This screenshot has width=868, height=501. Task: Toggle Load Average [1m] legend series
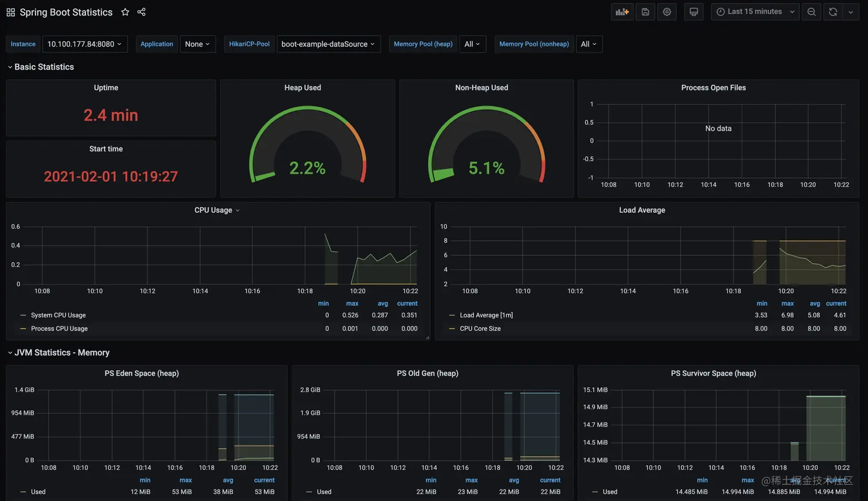[x=486, y=315]
